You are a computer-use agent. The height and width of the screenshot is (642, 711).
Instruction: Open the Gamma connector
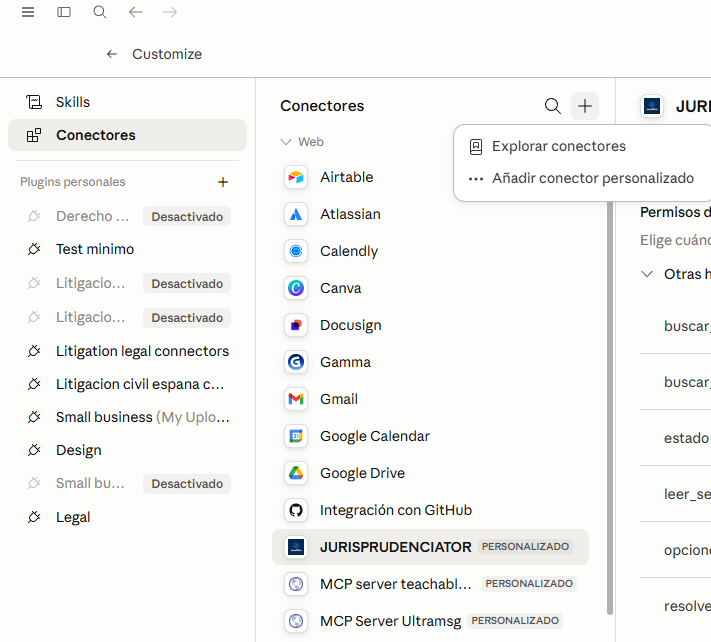(430, 362)
